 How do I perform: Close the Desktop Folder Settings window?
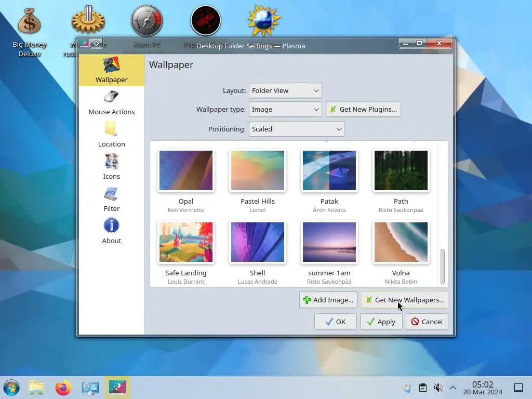point(439,44)
